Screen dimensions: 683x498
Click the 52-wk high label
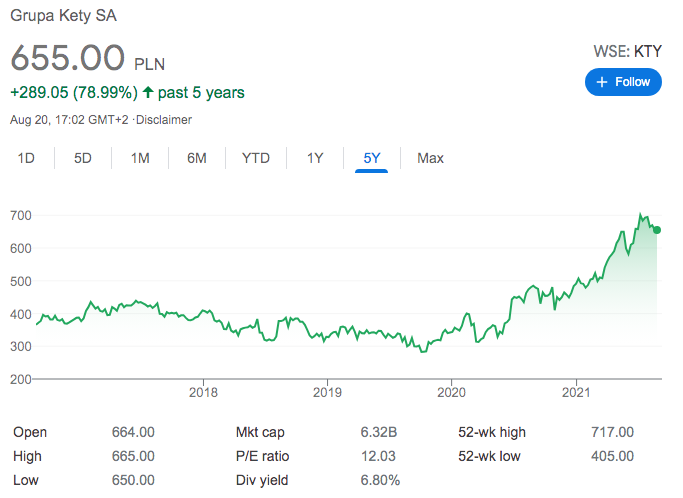492,432
